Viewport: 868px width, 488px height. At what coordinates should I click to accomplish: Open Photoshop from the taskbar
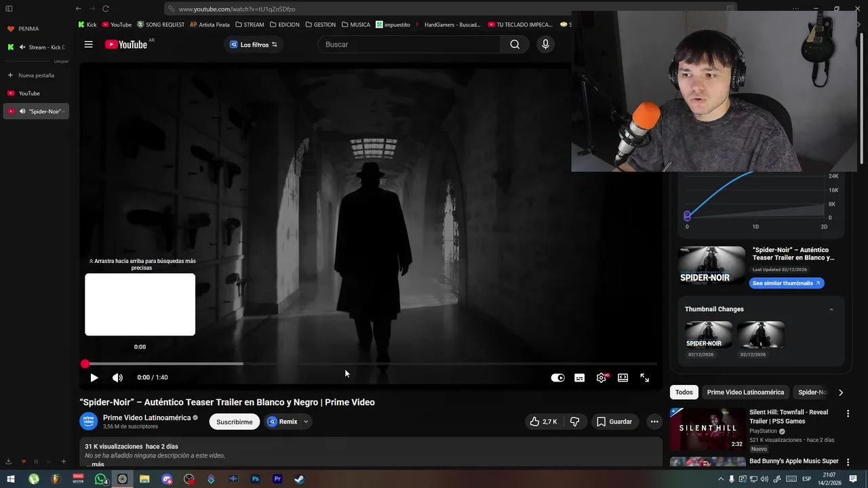click(255, 479)
